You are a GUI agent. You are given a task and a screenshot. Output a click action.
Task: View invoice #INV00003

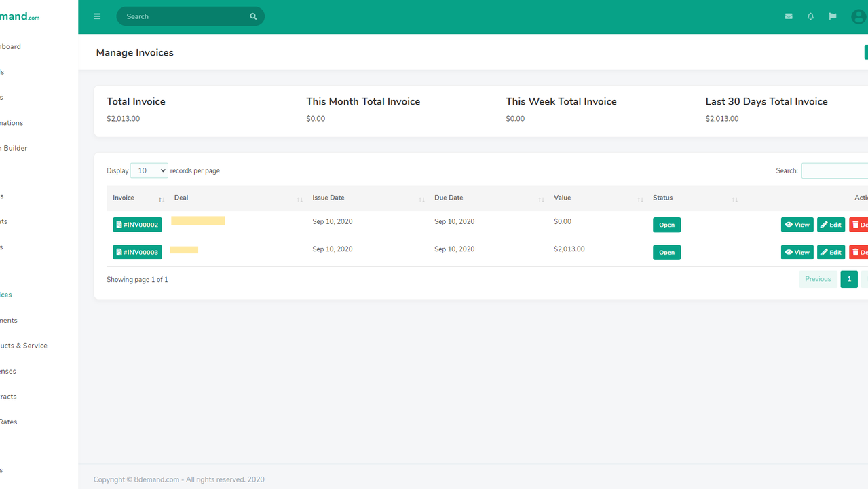(797, 252)
